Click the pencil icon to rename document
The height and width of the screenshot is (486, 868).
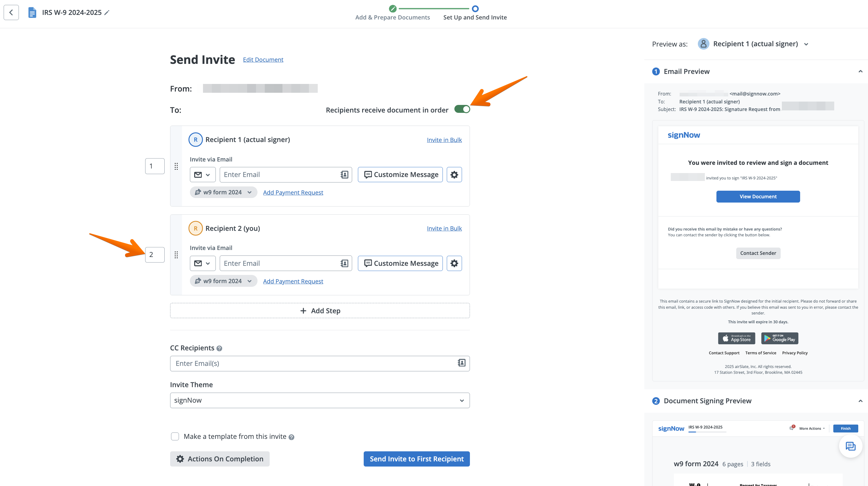tap(107, 13)
